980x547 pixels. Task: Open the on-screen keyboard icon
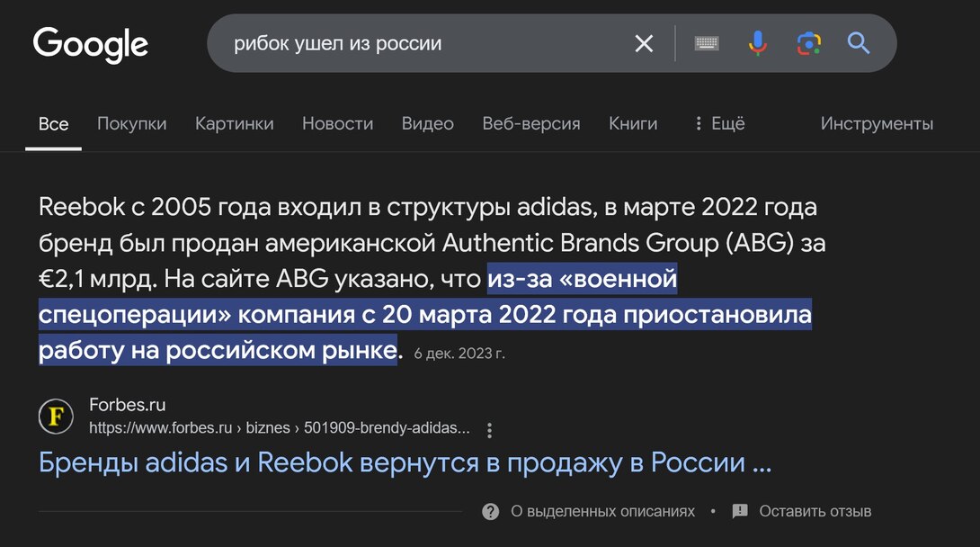[707, 44]
